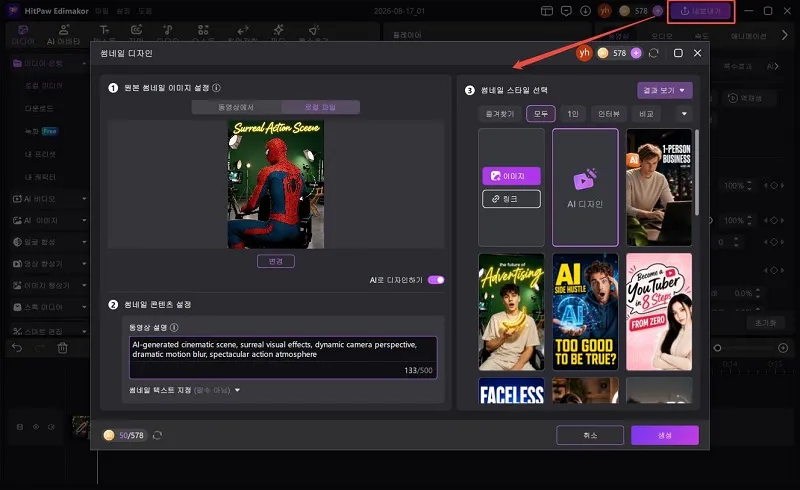
Task: Add coins via the dialog's purple plus icon
Action: coord(636,53)
